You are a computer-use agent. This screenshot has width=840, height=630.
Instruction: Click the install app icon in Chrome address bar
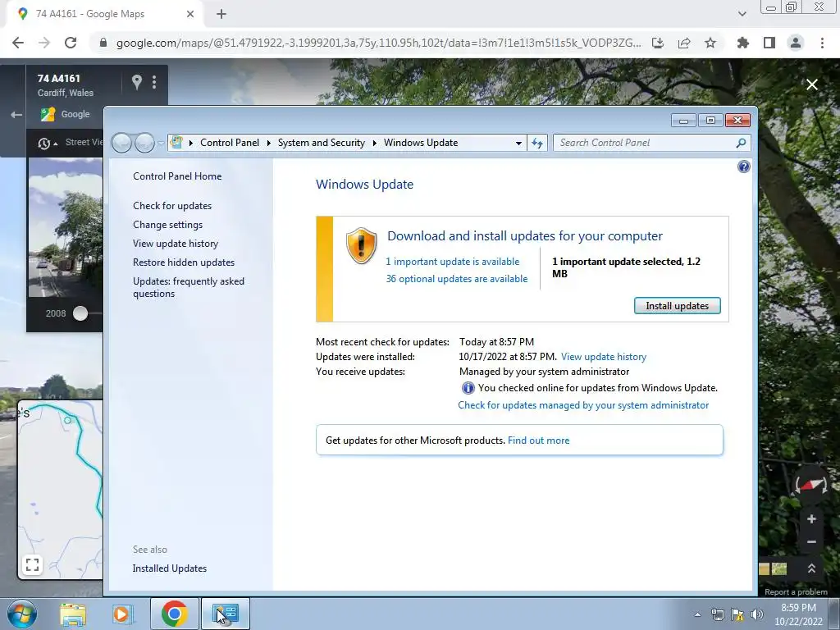point(658,43)
